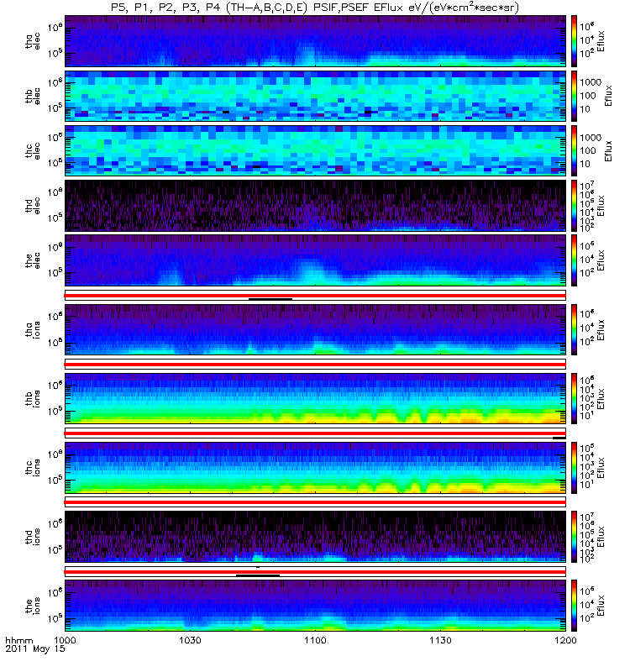Image resolution: width=630 pixels, height=672 pixels.
Task: Click the red bar above thb ions panel
Action: click(x=316, y=365)
